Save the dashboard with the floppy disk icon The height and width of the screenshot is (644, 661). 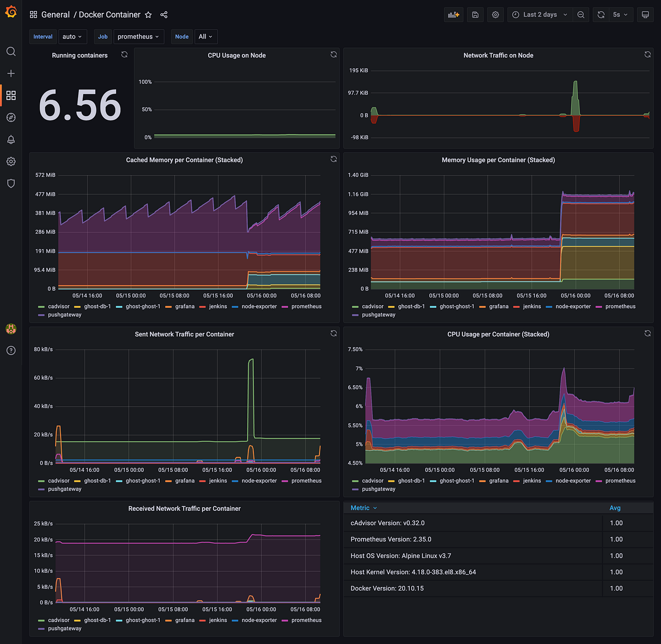click(474, 14)
